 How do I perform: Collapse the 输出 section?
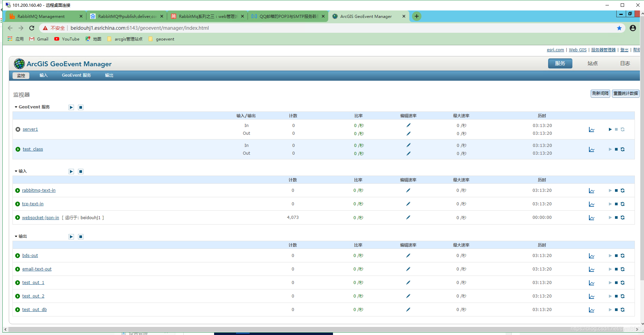16,236
